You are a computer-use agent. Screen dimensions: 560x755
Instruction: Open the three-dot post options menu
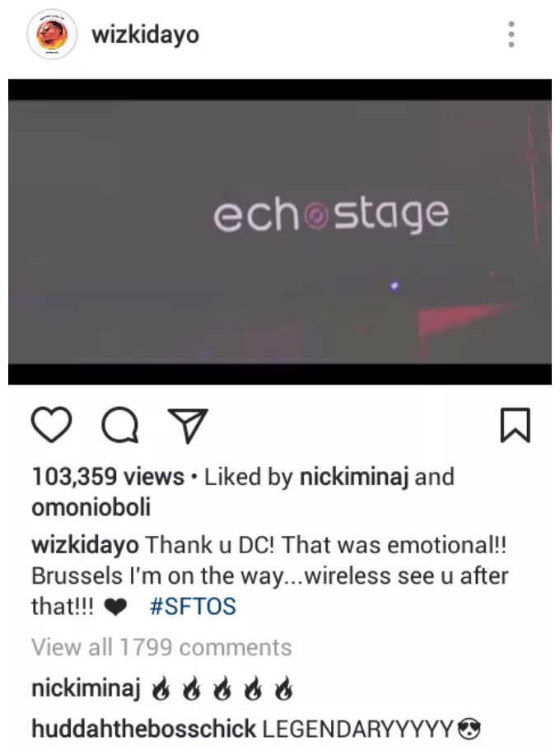pyautogui.click(x=511, y=35)
